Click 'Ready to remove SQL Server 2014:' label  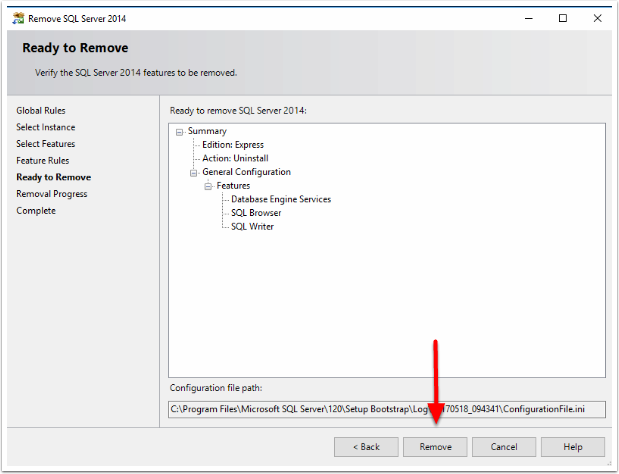click(238, 111)
